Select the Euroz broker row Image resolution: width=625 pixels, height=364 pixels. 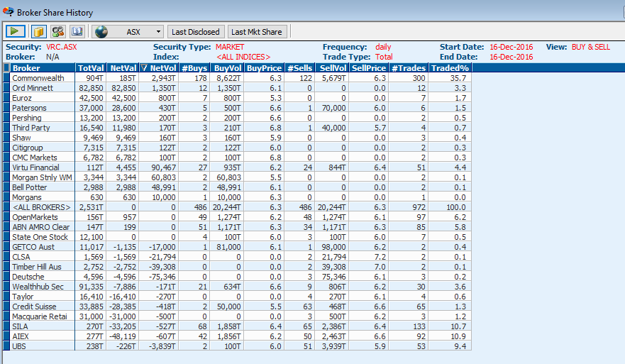(x=238, y=98)
